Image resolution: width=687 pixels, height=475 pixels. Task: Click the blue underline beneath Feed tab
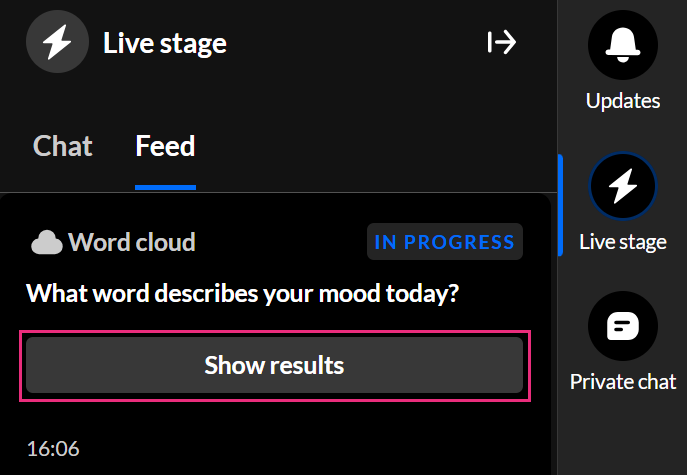coord(165,187)
